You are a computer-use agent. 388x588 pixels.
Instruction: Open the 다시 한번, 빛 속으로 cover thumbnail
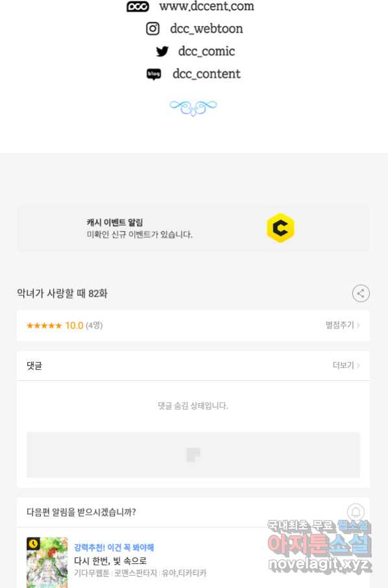click(47, 563)
